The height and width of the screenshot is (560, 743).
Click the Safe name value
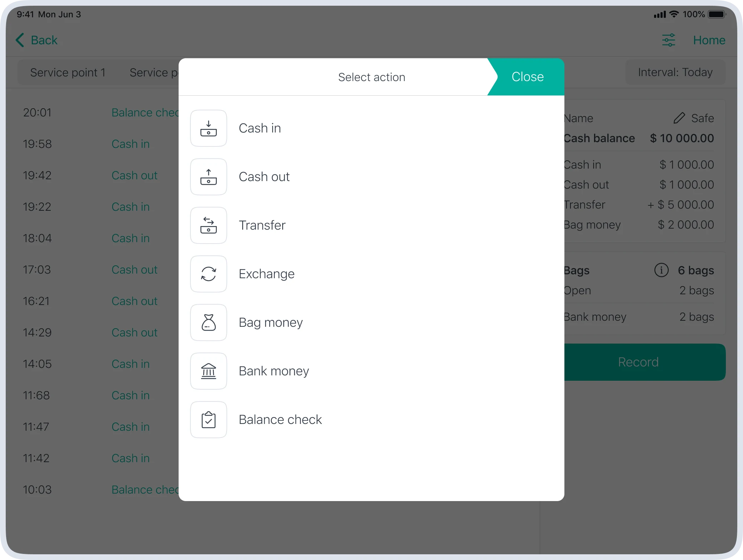[702, 118]
